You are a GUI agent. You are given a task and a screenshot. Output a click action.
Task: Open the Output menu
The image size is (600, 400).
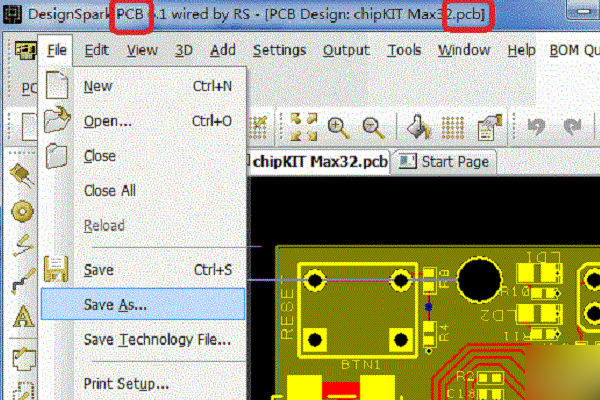point(346,50)
